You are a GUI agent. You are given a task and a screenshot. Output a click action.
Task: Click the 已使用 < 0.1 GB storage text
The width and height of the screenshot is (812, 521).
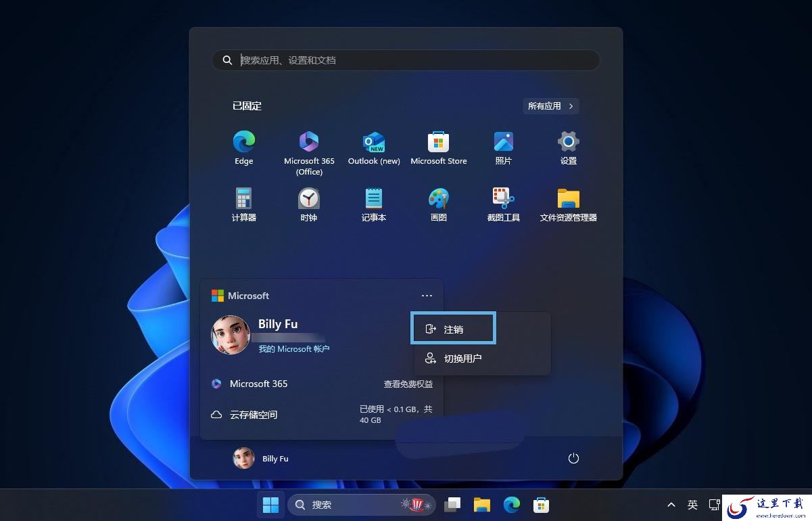coord(396,415)
